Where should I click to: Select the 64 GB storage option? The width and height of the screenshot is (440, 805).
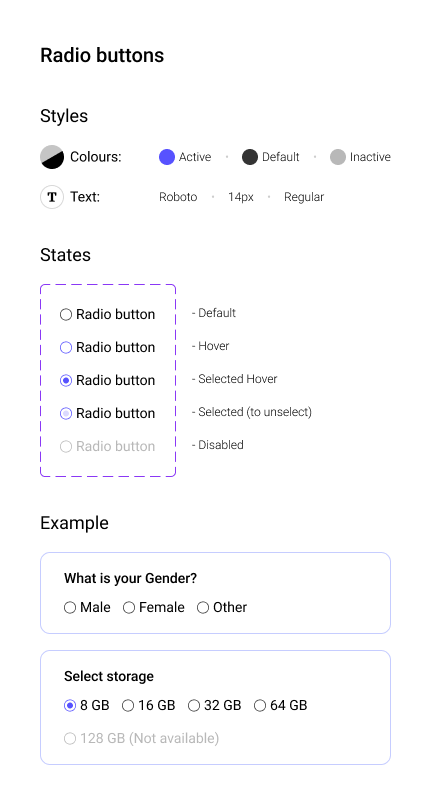260,705
